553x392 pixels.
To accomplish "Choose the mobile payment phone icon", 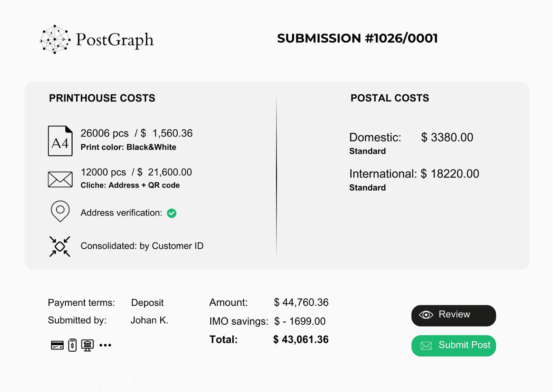I will point(72,345).
